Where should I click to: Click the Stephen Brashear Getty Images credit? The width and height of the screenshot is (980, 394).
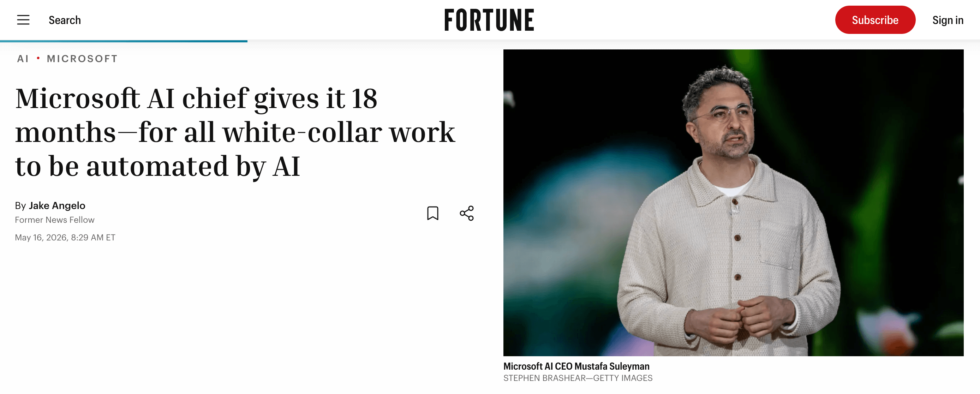coord(578,378)
